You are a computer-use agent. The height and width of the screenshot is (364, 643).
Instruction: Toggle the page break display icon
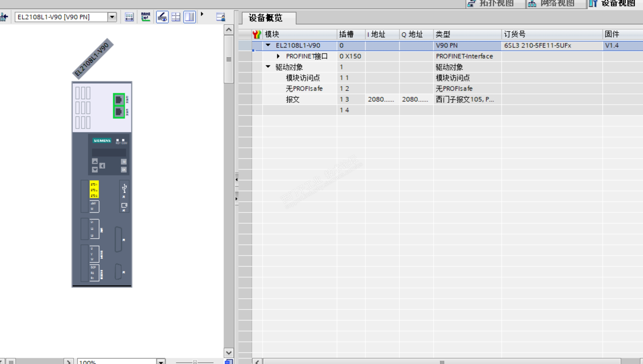pyautogui.click(x=176, y=17)
